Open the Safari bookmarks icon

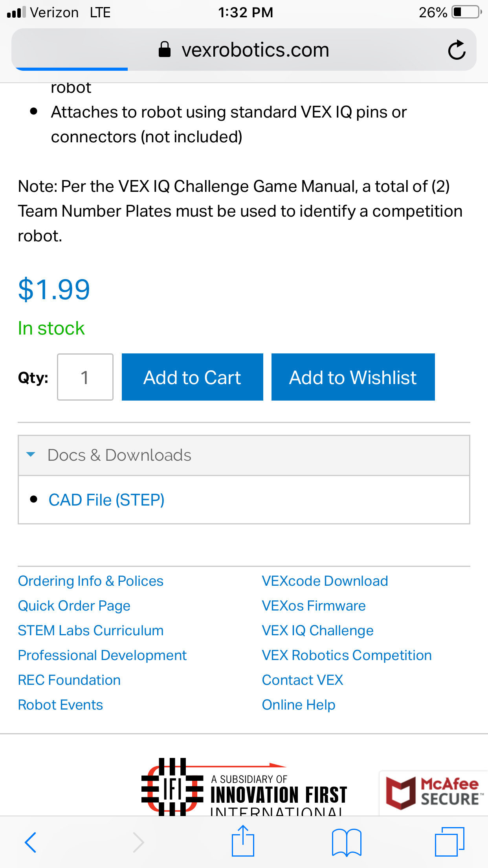pos(347,842)
